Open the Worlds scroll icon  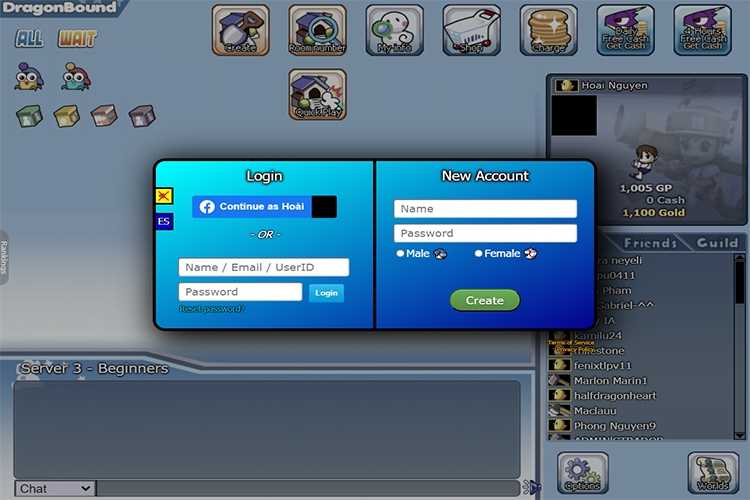click(713, 473)
